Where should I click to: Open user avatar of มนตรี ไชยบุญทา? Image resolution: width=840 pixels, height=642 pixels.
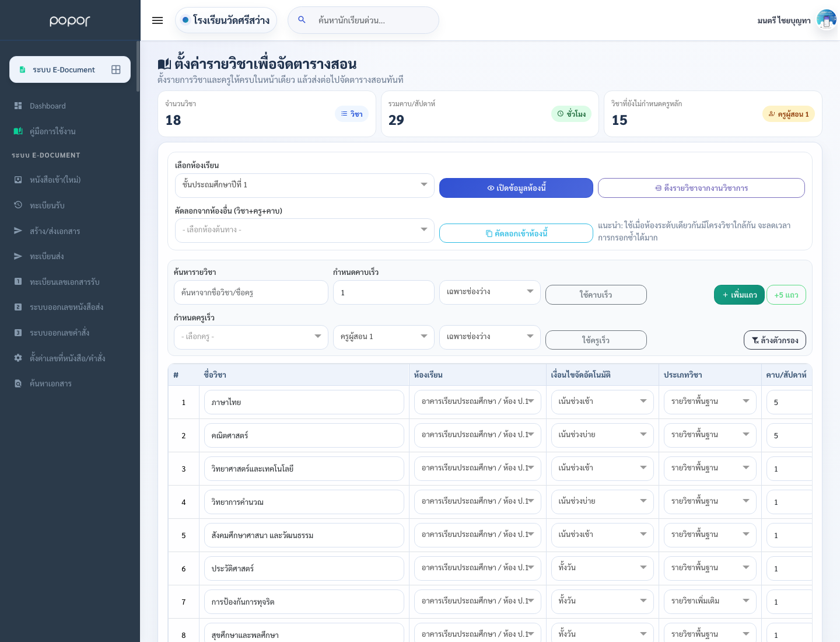(826, 20)
